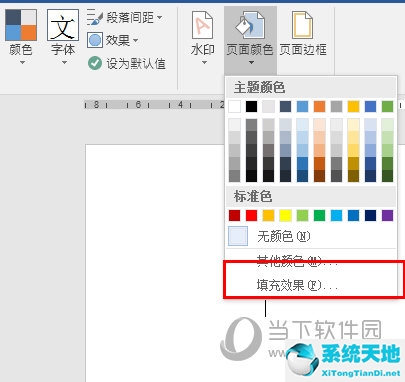Pick the gold theme color swatch
This screenshot has width=405, height=382.
pyautogui.click(x=353, y=107)
